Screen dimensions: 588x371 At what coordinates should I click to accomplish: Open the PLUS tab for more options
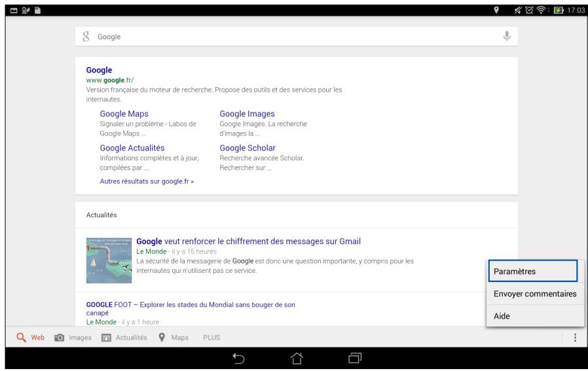pos(211,338)
